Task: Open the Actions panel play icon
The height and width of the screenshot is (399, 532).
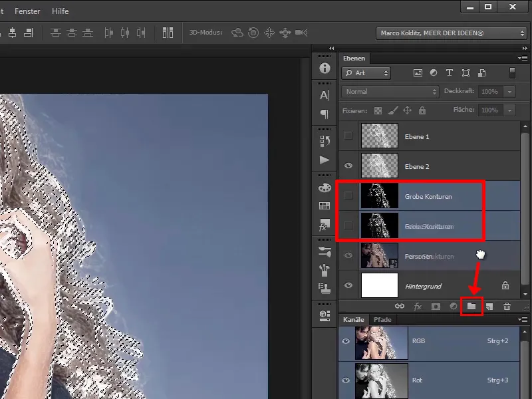Action: point(325,160)
